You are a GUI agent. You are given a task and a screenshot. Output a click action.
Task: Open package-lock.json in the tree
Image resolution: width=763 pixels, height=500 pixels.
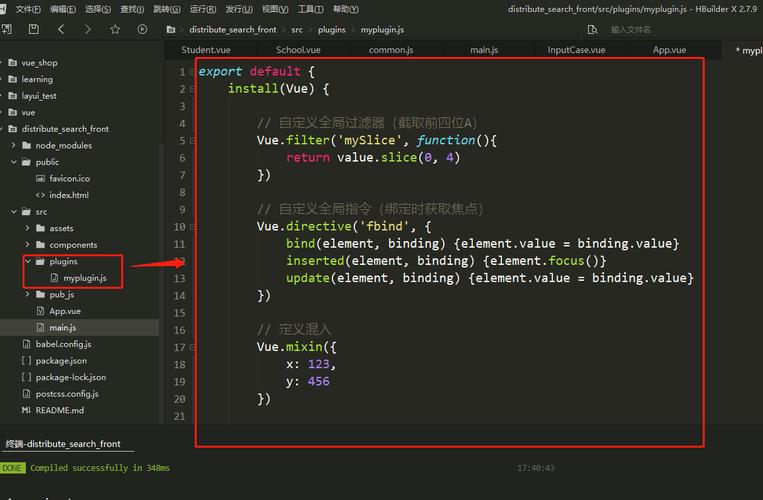[x=71, y=377]
